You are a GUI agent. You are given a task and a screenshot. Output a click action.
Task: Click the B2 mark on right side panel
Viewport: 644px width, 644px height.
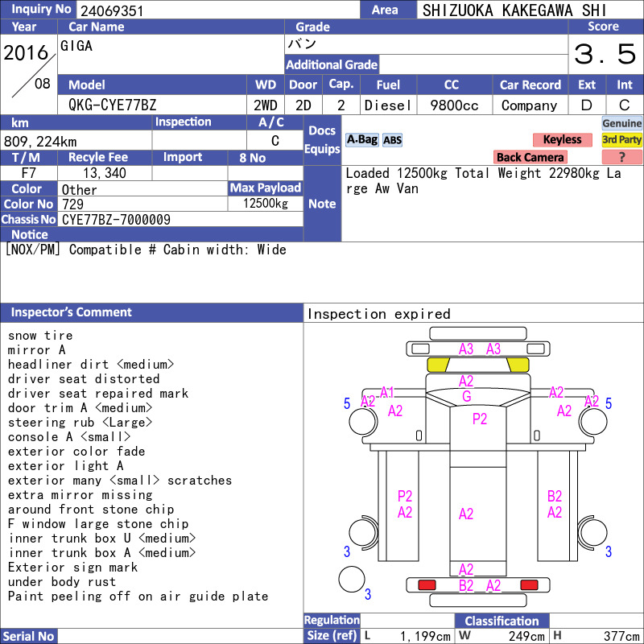(x=555, y=496)
